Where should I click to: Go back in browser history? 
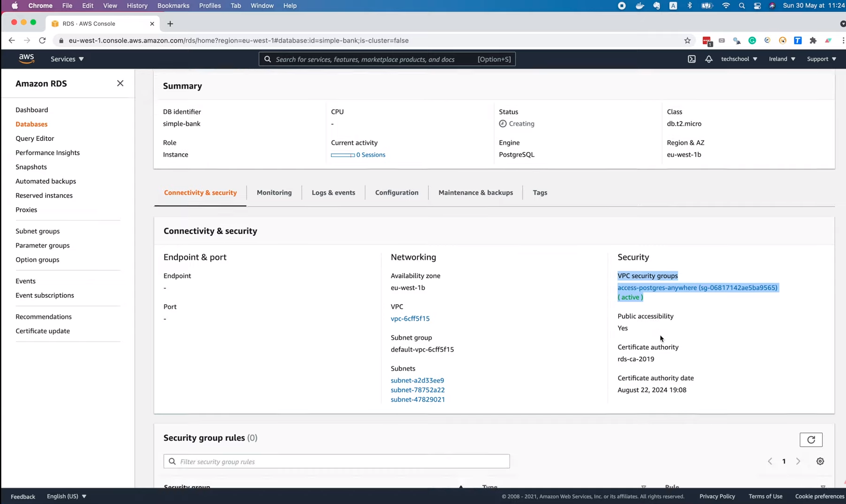click(12, 41)
